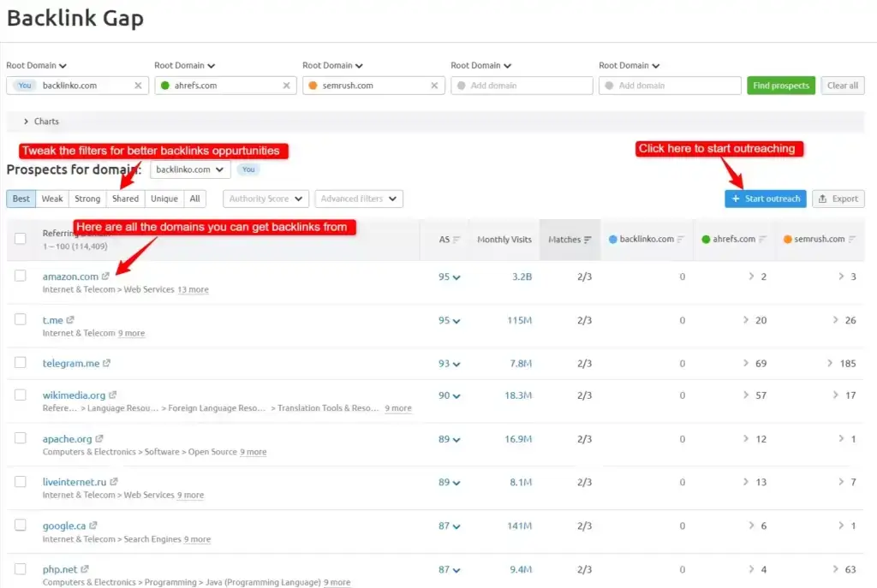Switch to the Unique tab
877x588 pixels.
click(x=164, y=199)
